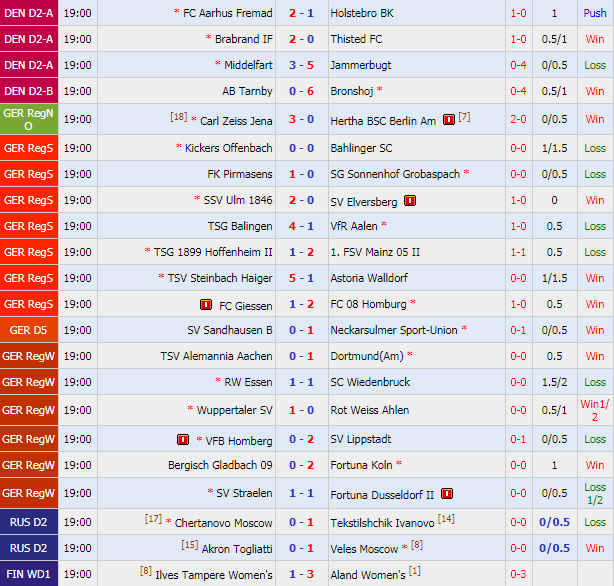Click half-time 1-1 in Hoffenheim II row
The width and height of the screenshot is (614, 586).
(518, 252)
